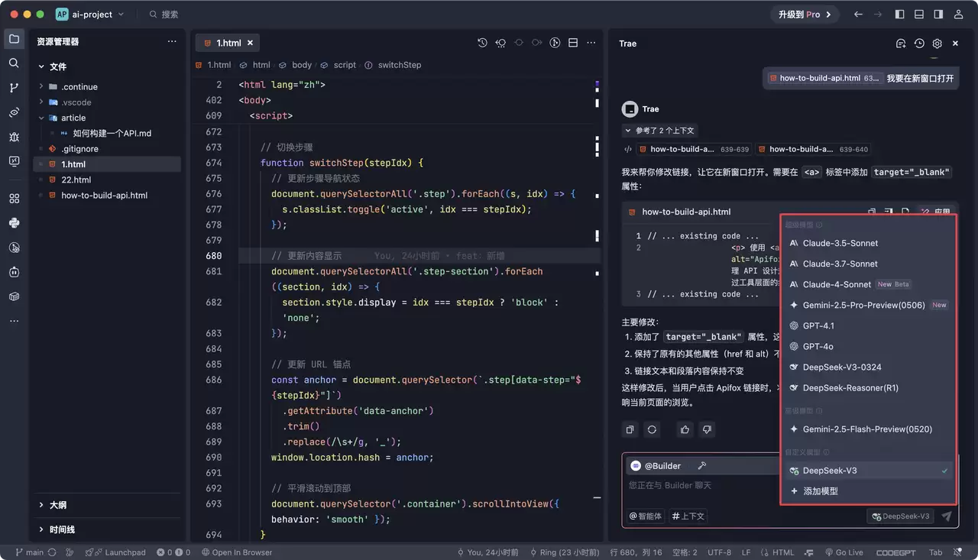Open the DeepSeek-V3 model selector at input bottom
The image size is (978, 560).
[x=902, y=516]
